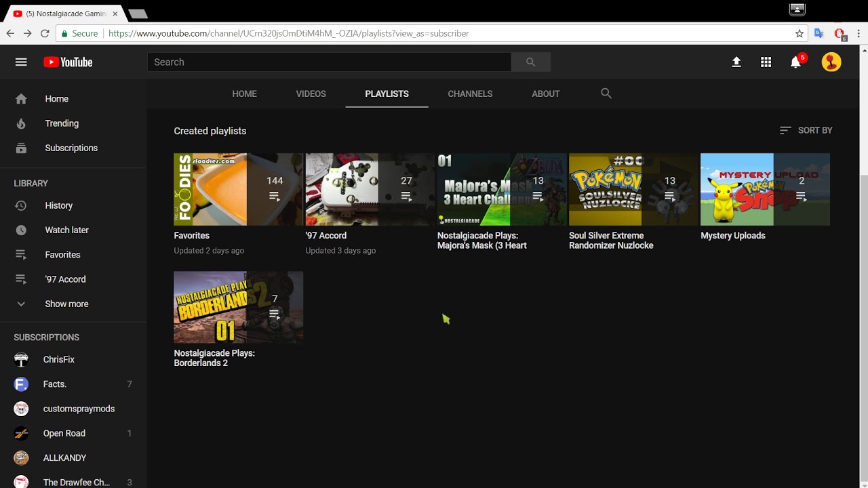Click the channel search magnifier icon
Screen dimensions: 868x488
(x=606, y=94)
